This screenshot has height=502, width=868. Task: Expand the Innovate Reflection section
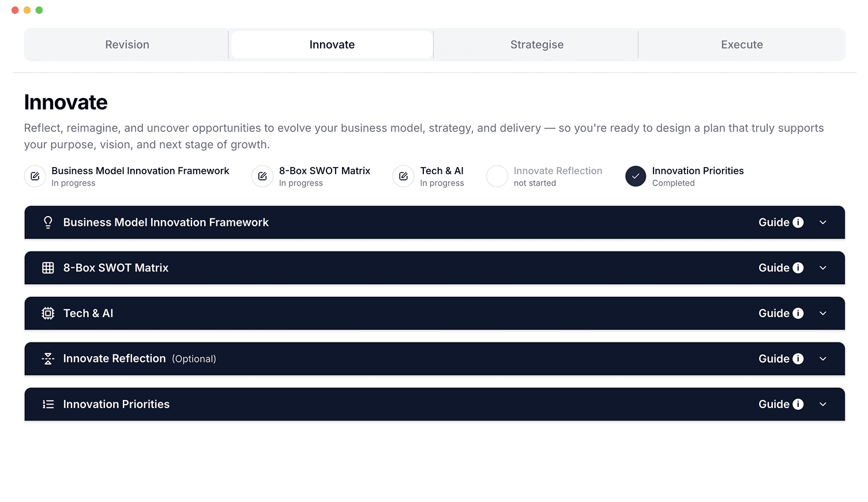pos(823,358)
